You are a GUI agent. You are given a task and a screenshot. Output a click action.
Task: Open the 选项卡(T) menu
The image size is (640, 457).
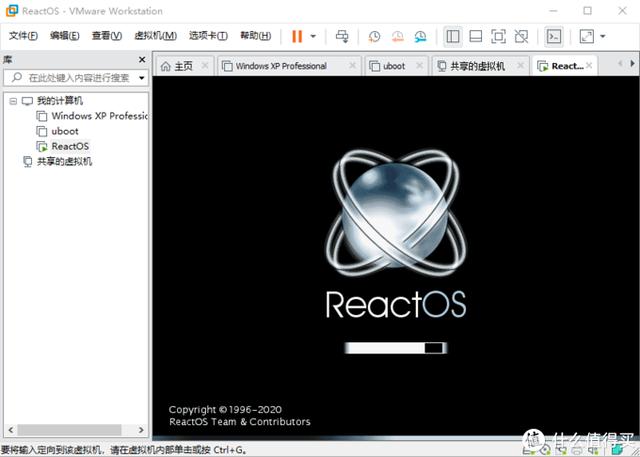click(208, 36)
